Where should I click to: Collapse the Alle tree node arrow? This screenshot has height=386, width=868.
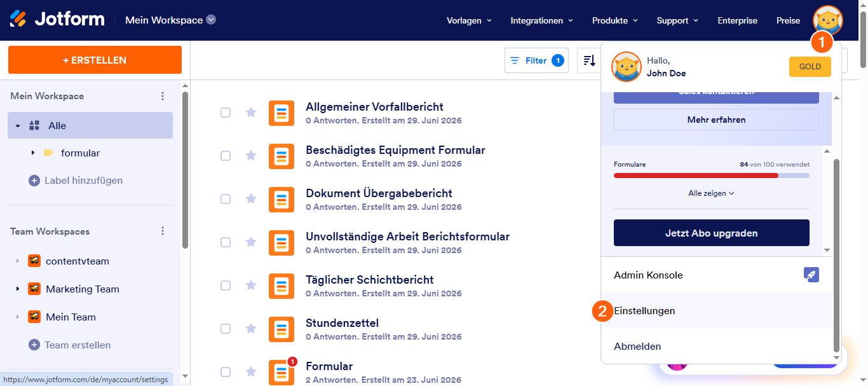18,126
